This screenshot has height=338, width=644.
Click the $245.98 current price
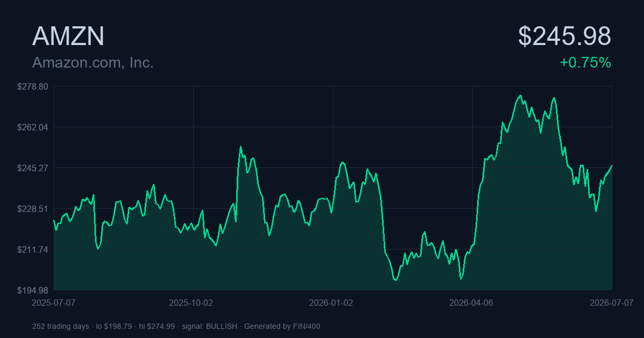tap(565, 36)
